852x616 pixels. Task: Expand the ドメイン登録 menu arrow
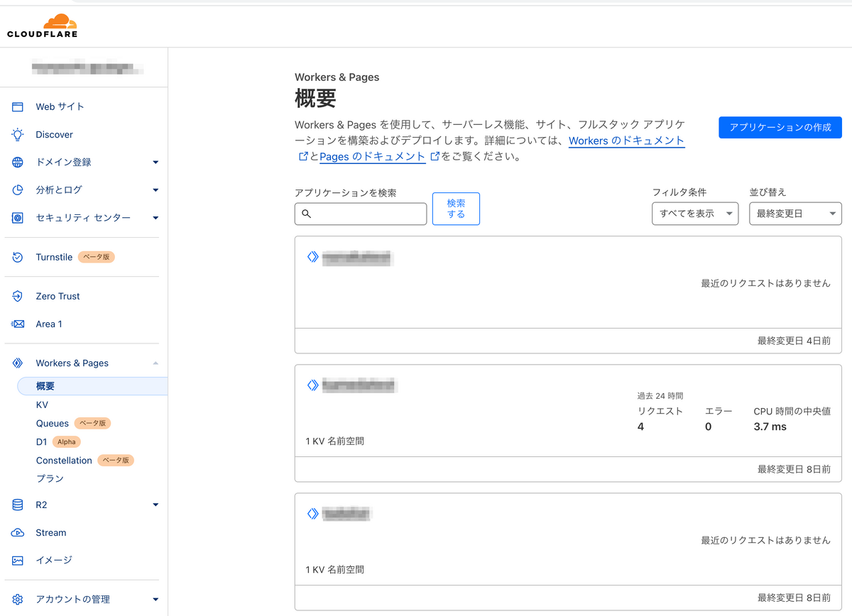155,163
